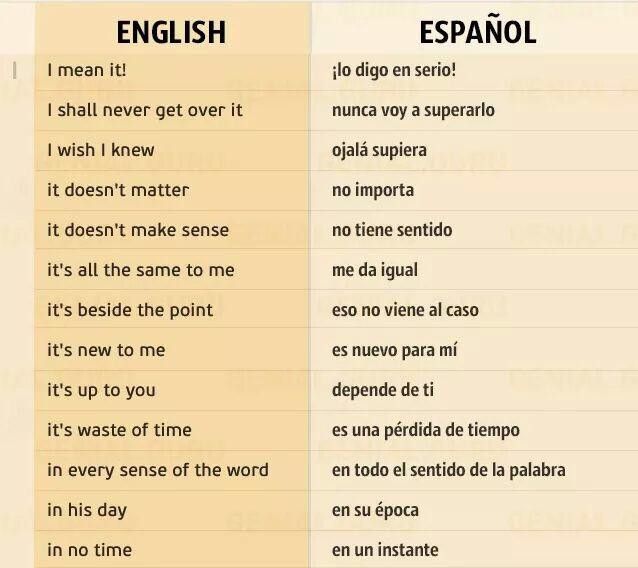Select the phrase "it's up to you"

(x=101, y=390)
